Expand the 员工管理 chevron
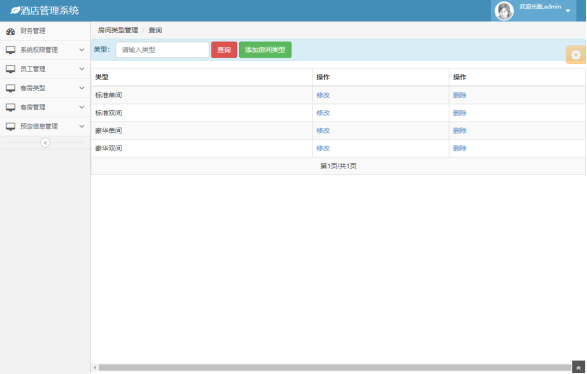This screenshot has height=374, width=587. point(82,69)
